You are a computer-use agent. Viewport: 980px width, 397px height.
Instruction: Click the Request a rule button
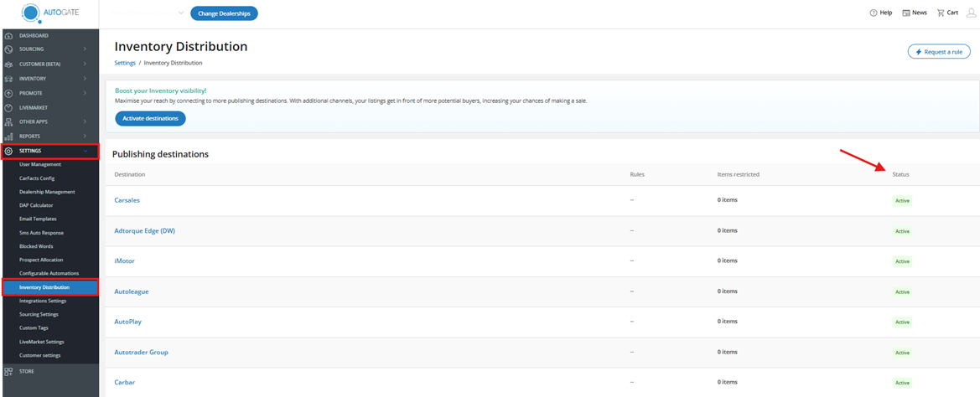click(x=939, y=52)
